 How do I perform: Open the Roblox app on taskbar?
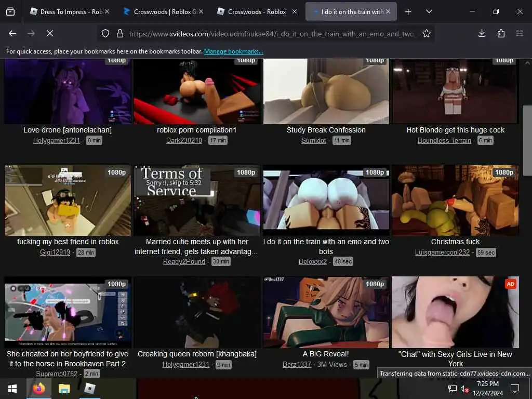(x=90, y=389)
